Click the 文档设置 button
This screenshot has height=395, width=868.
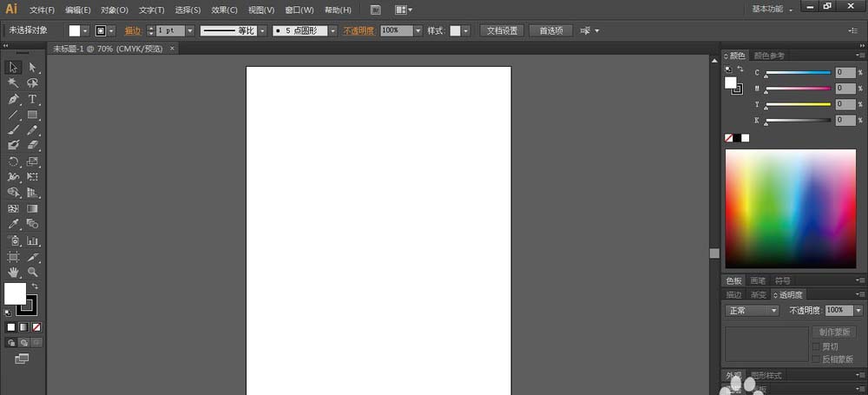tap(501, 30)
